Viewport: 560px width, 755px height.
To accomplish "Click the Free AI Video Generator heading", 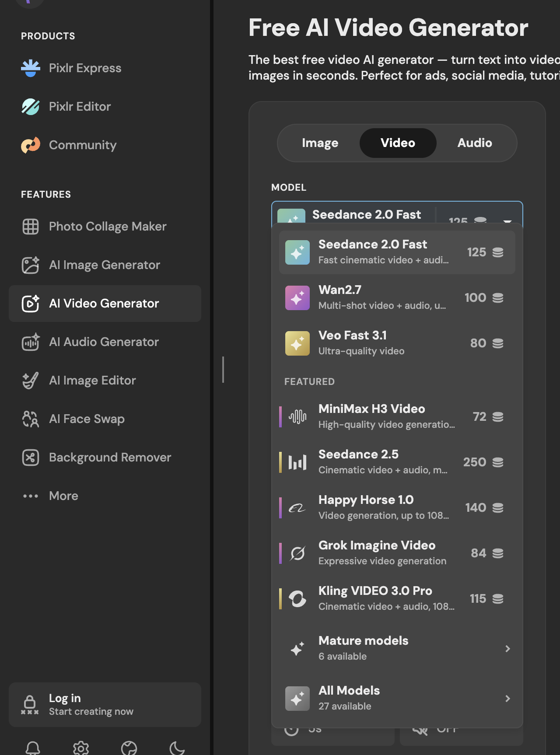I will (x=388, y=28).
